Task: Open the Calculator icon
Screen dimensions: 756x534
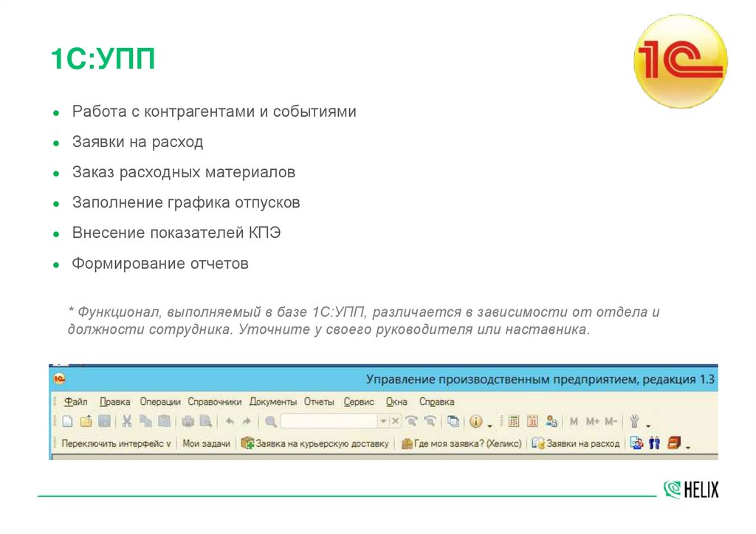Action: 514,422
